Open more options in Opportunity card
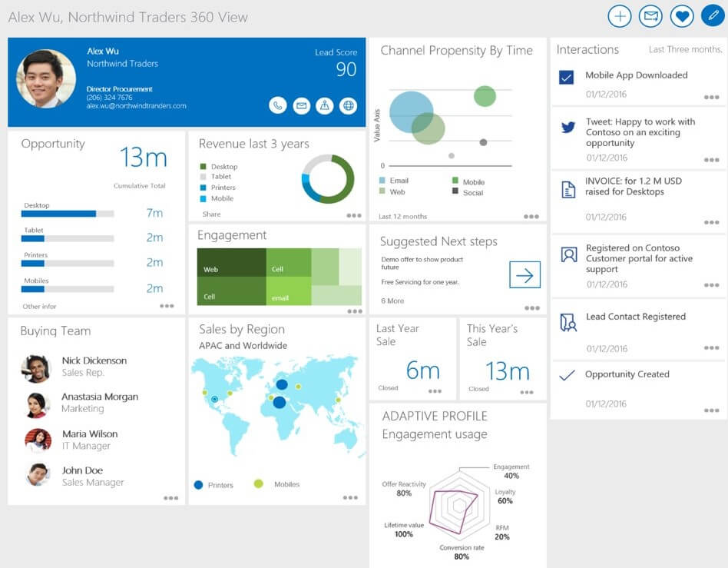The image size is (728, 568). 167,306
